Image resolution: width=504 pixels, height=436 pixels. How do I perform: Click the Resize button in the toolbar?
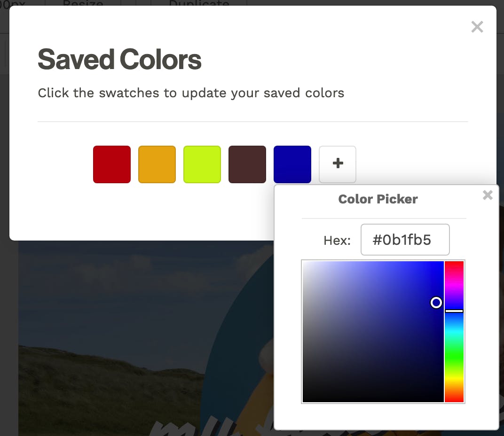point(82,5)
